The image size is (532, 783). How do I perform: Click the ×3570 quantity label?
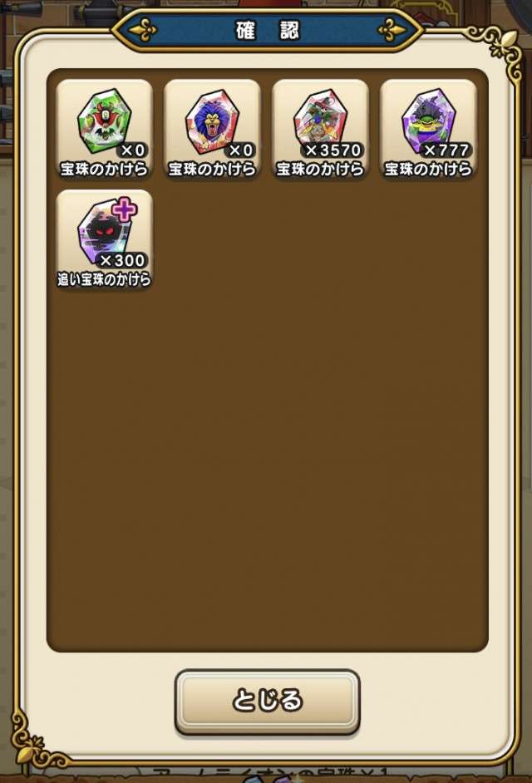(x=332, y=150)
